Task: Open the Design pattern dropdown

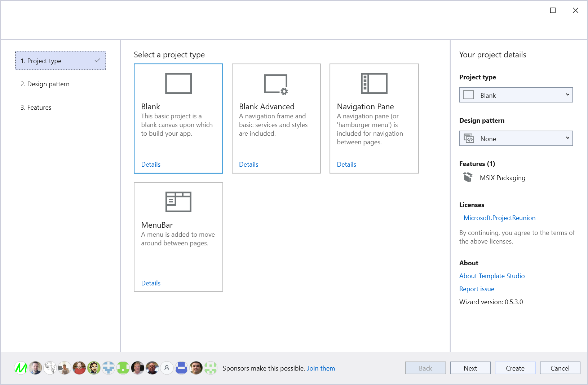Action: pos(516,138)
